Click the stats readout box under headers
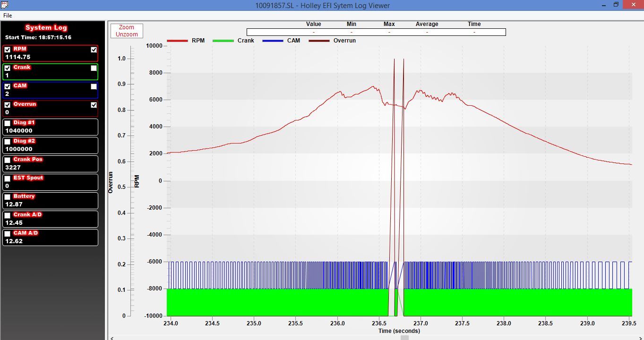Screen dimensions: 644x340 pos(376,32)
